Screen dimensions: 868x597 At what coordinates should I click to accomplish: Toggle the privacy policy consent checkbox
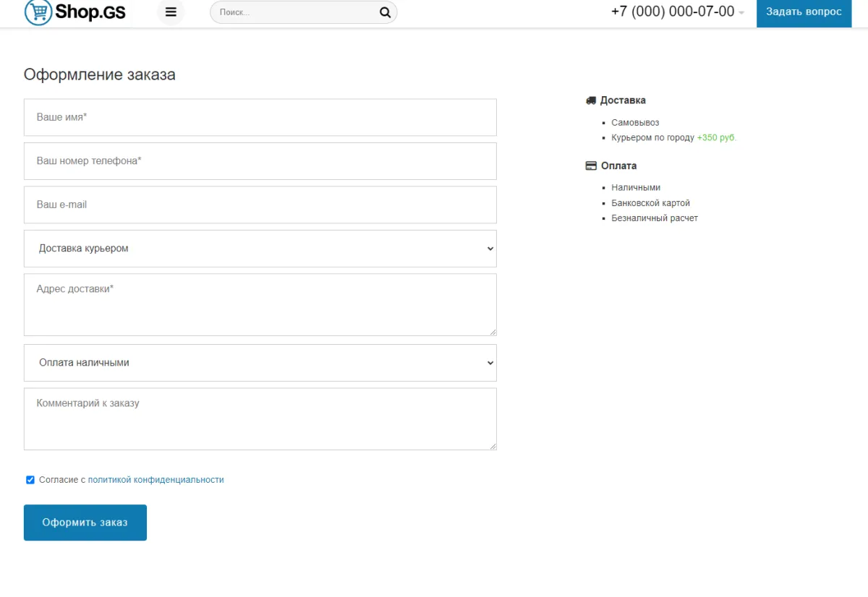coord(30,480)
